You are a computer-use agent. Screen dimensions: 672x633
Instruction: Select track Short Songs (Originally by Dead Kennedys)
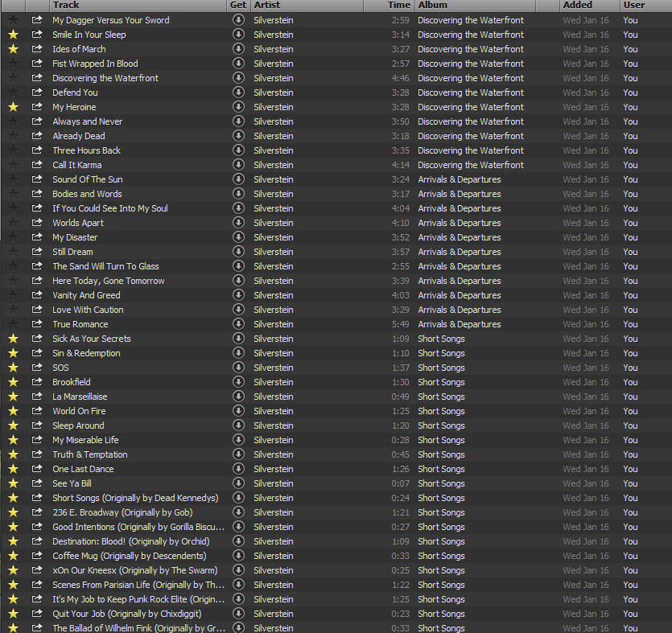pyautogui.click(x=135, y=498)
